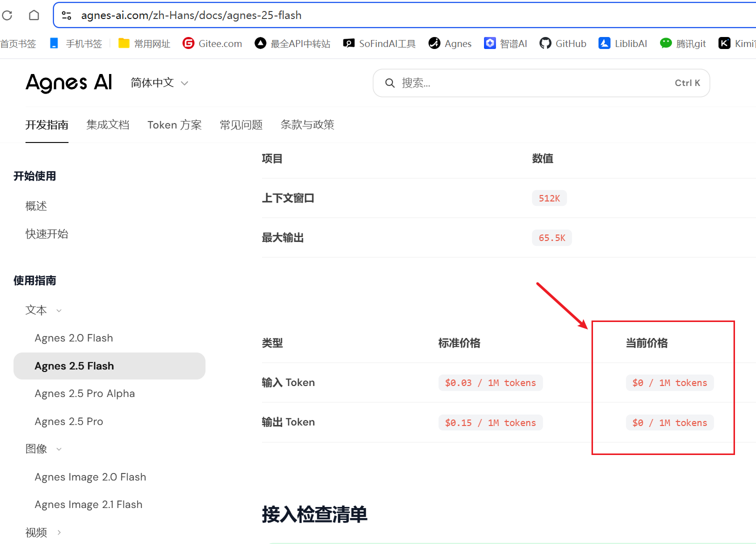Reload the page with the refresh icon

[x=7, y=15]
